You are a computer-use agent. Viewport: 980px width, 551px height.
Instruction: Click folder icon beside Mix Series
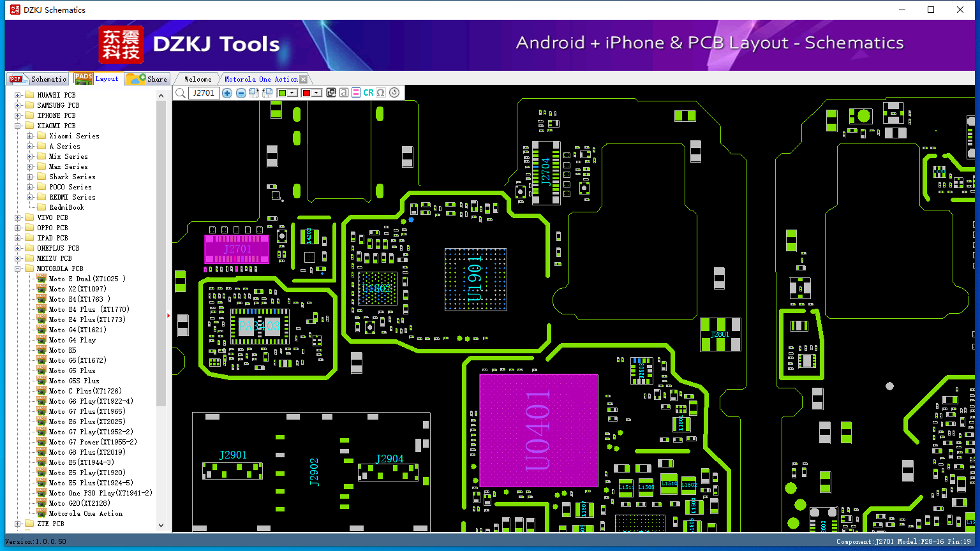(x=41, y=156)
